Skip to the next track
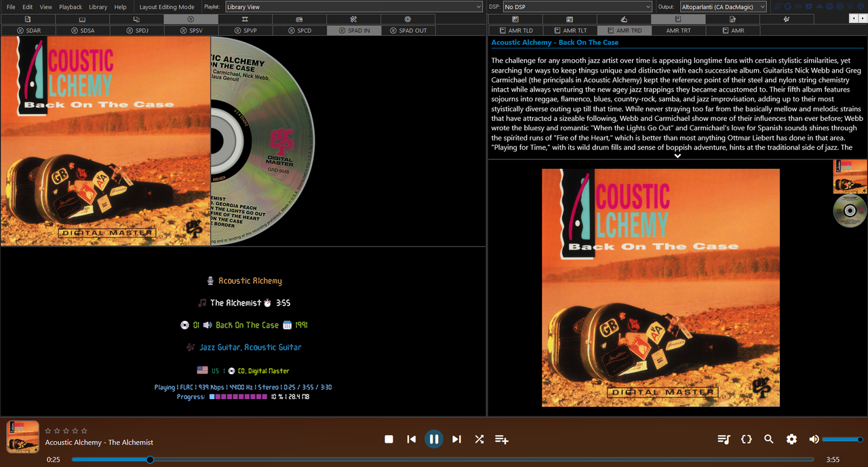 [456, 439]
